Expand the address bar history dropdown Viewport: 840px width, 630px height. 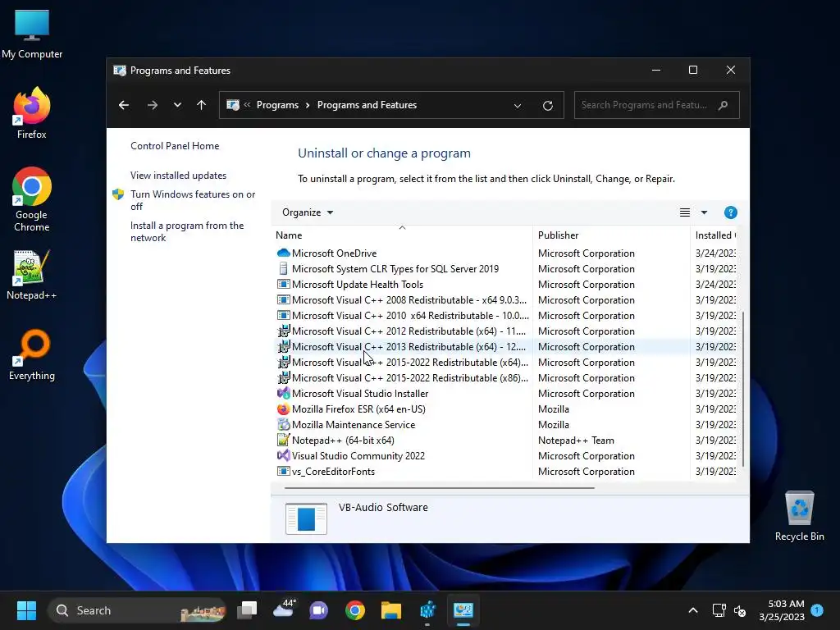pyautogui.click(x=518, y=106)
